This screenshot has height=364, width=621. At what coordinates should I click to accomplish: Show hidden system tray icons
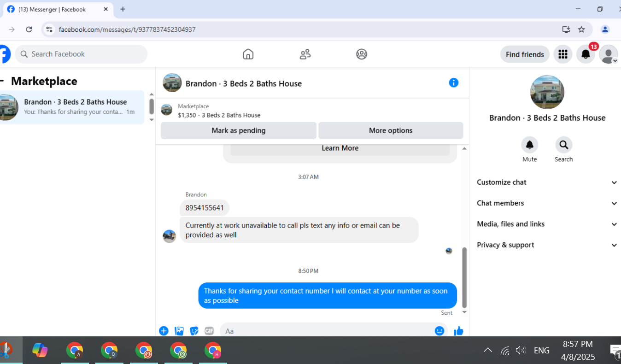point(488,351)
